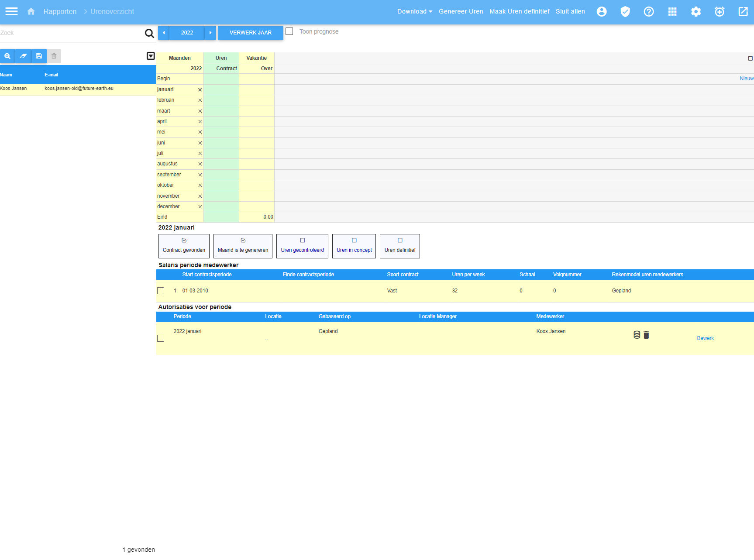
Task: Click the eraser clear filter icon
Action: click(x=23, y=56)
